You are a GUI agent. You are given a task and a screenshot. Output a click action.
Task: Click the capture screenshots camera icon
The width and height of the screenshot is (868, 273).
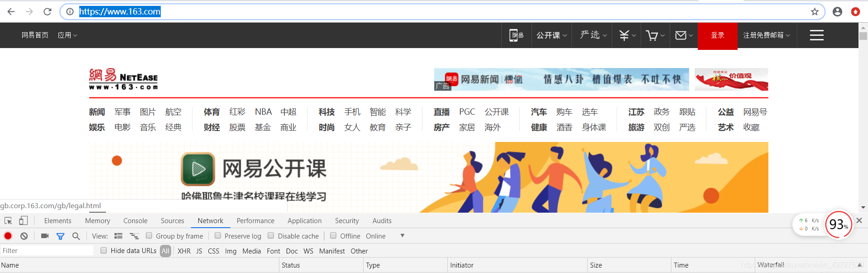pyautogui.click(x=45, y=236)
